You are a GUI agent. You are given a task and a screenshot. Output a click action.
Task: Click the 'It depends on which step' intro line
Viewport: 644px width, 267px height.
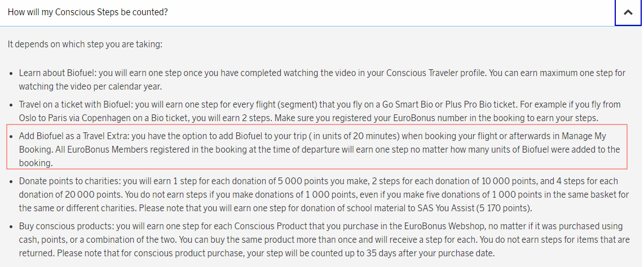pos(85,43)
